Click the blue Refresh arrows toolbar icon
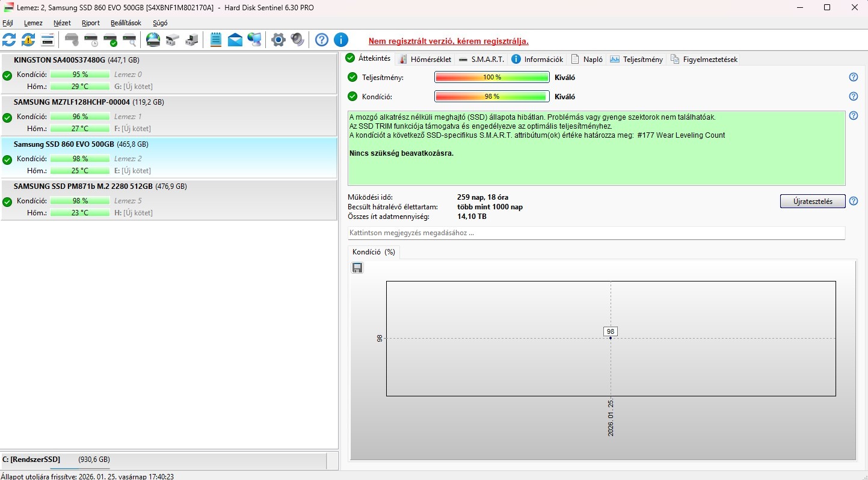868x480 pixels. point(9,40)
